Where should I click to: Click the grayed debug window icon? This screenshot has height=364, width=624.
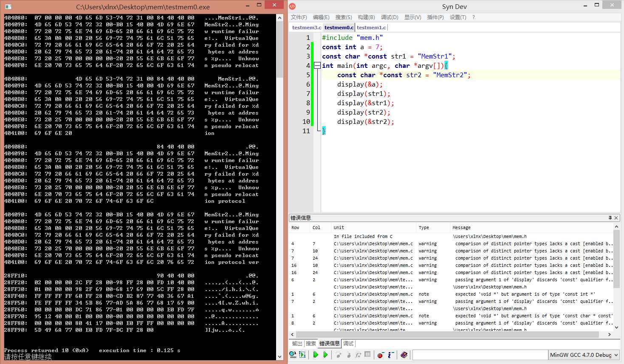368,355
